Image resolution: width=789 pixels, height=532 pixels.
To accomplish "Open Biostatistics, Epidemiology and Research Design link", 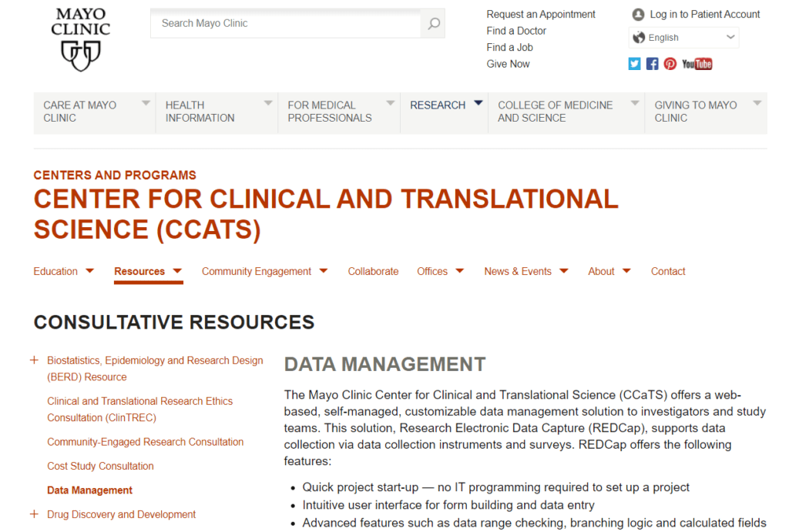I will click(x=155, y=369).
